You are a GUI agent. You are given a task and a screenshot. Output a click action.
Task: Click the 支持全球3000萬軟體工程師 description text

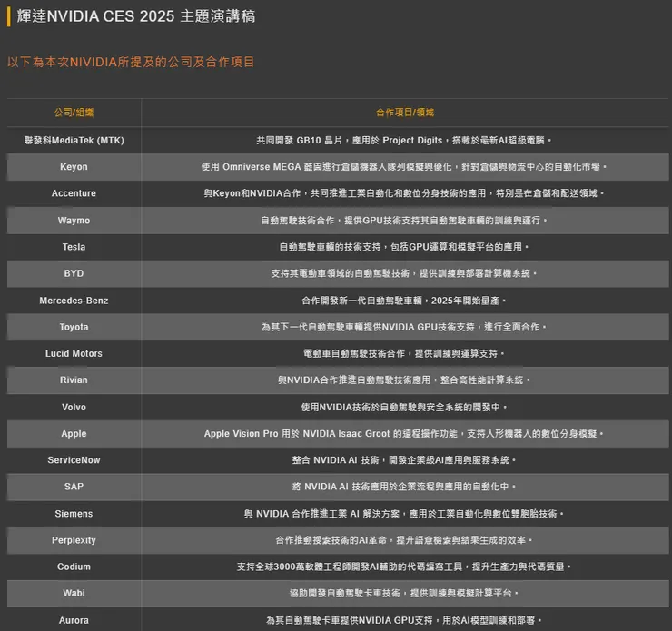(404, 567)
